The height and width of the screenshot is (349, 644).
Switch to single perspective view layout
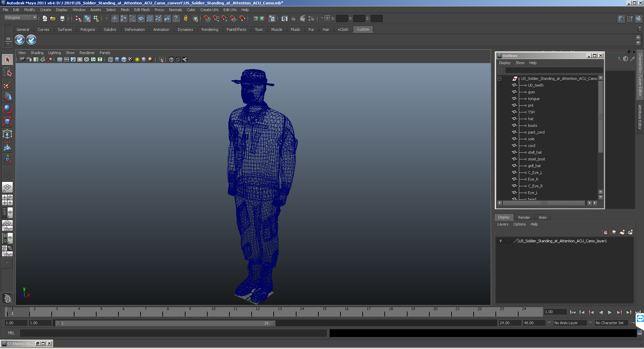click(7, 187)
